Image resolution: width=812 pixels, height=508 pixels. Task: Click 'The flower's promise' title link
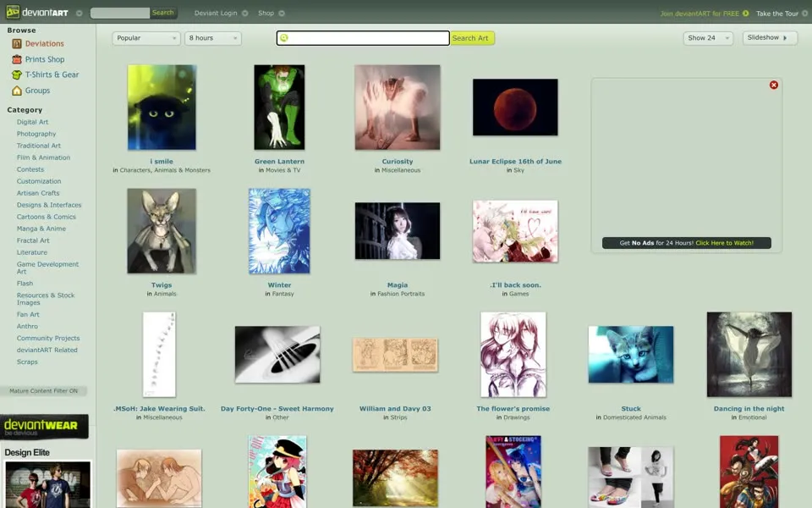tap(513, 408)
